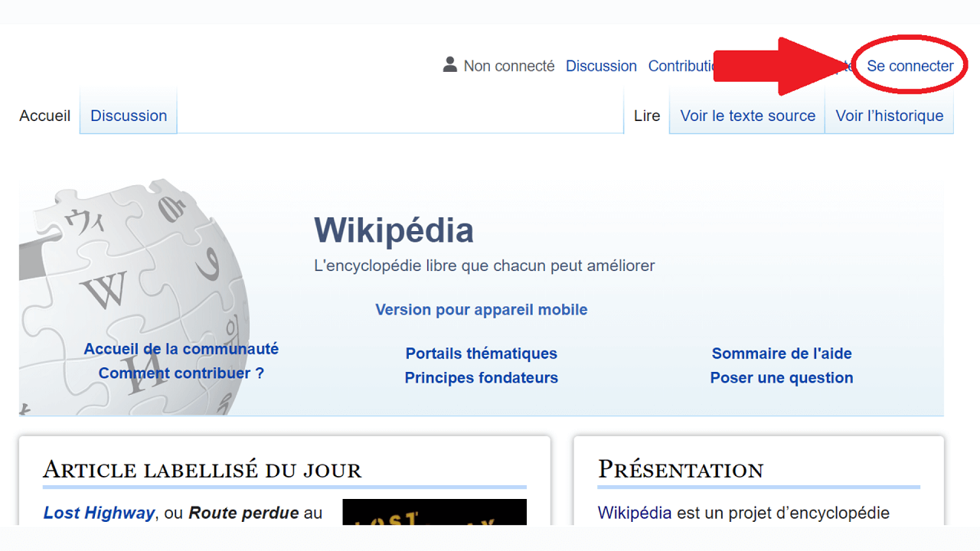Click the Non connecté status text
The height and width of the screenshot is (551, 980).
click(x=509, y=66)
